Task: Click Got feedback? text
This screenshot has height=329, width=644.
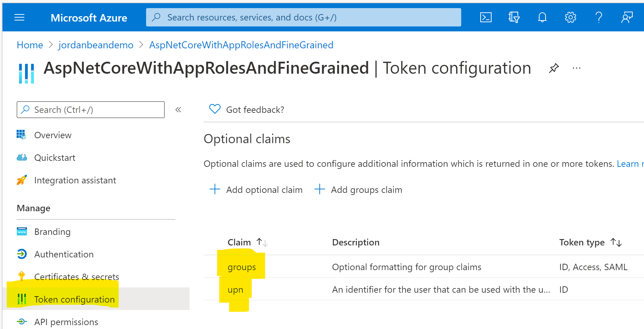Action: (x=255, y=110)
